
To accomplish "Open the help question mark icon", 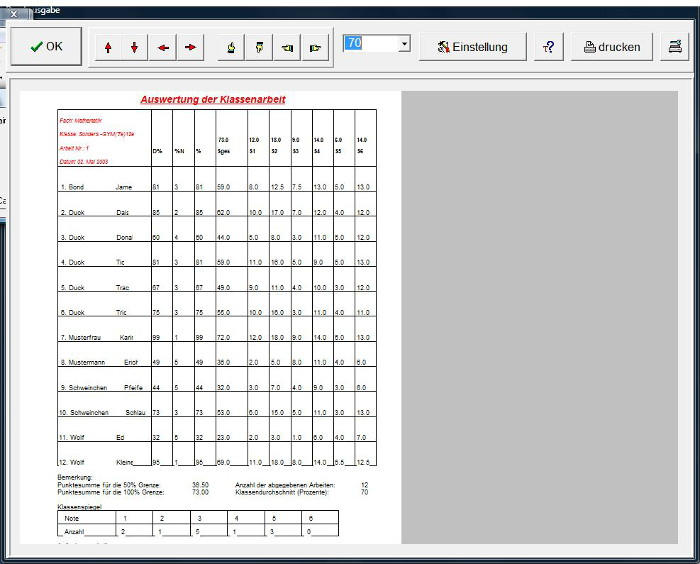I will [548, 47].
